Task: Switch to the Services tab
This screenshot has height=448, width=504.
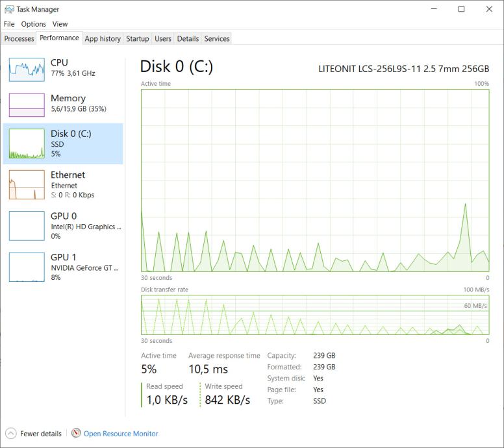Action: (x=217, y=38)
